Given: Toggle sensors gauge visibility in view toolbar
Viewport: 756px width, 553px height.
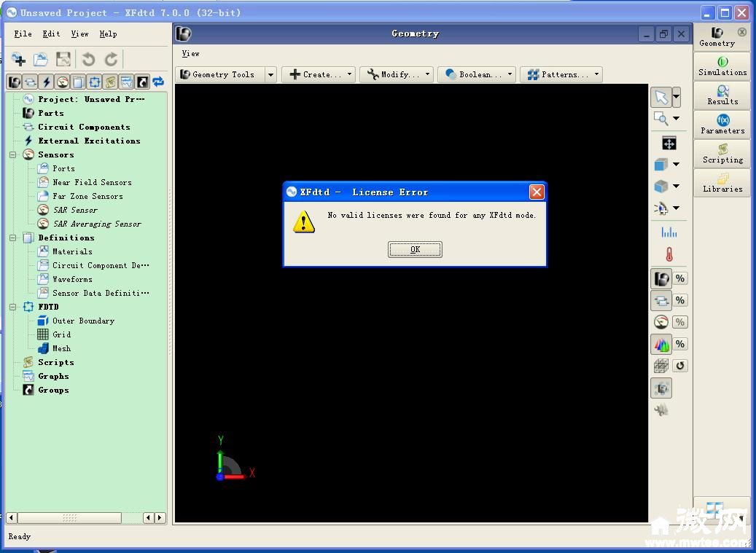Looking at the screenshot, I should (x=661, y=322).
